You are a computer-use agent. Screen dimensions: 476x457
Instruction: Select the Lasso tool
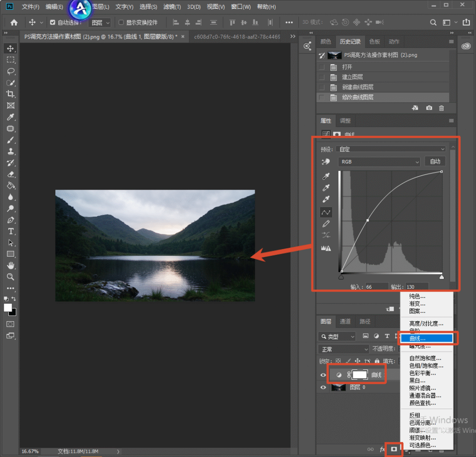tap(11, 71)
